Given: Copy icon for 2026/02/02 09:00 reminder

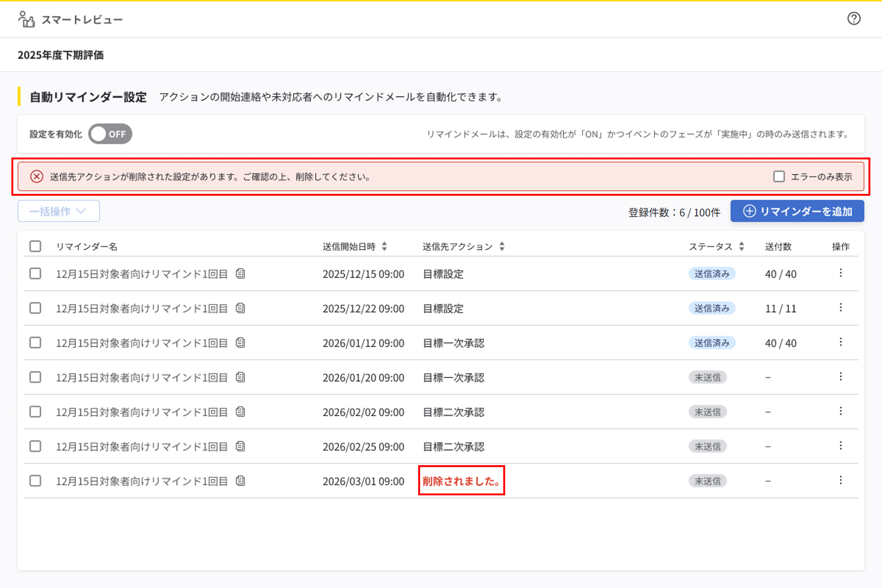Looking at the screenshot, I should click(x=240, y=412).
